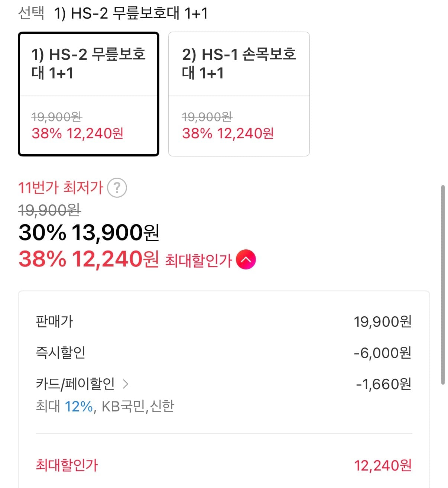Click the question mark help icon beside 11번가 최저가
Screen dimensions: 448x488
click(117, 188)
